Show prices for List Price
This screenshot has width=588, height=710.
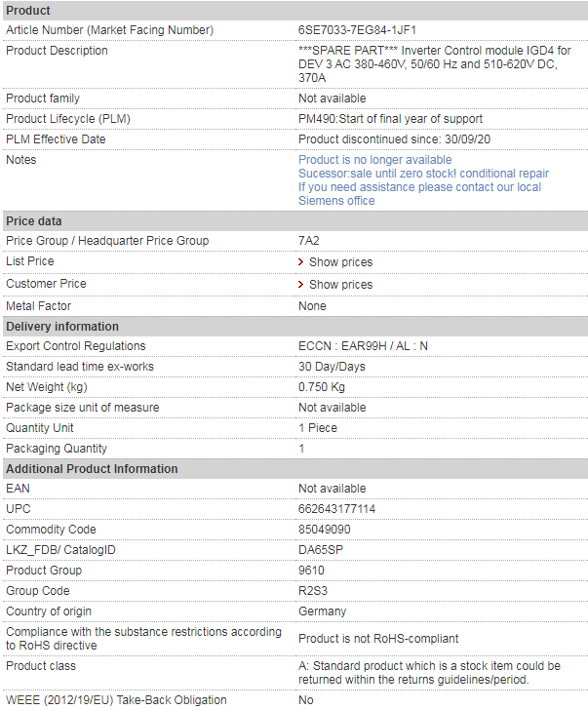[341, 262]
